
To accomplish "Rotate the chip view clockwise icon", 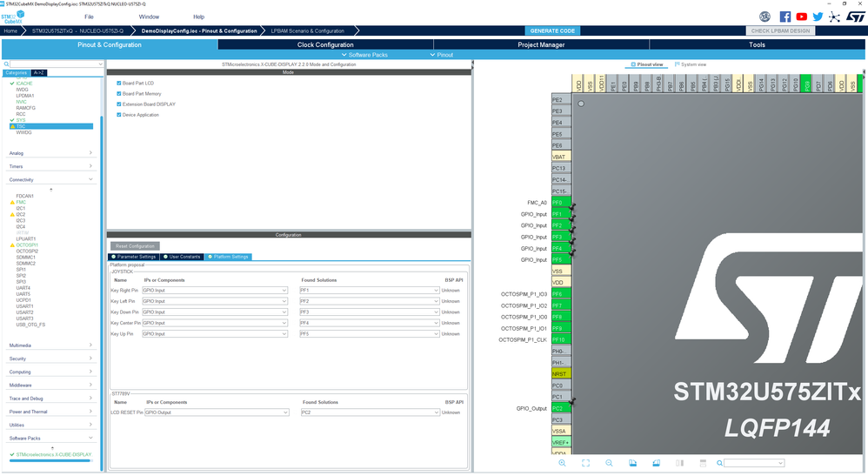I will pos(632,463).
